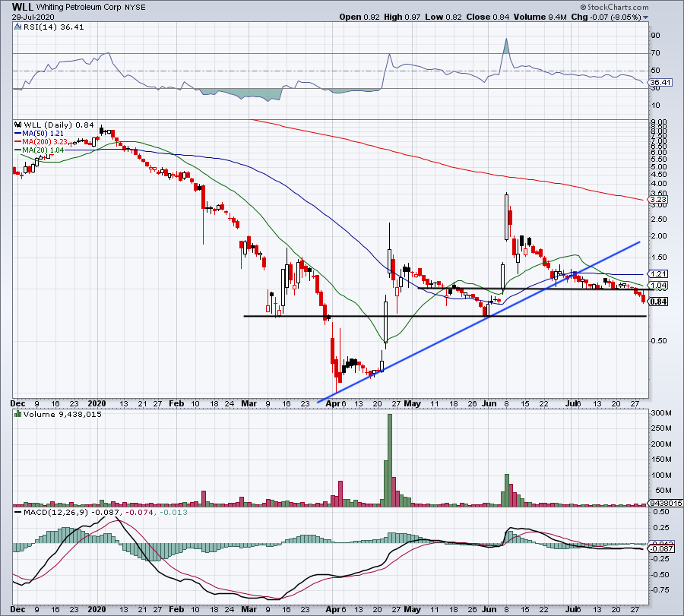684x616 pixels.
Task: Click the 9438015 volume value tag
Action: 666,503
